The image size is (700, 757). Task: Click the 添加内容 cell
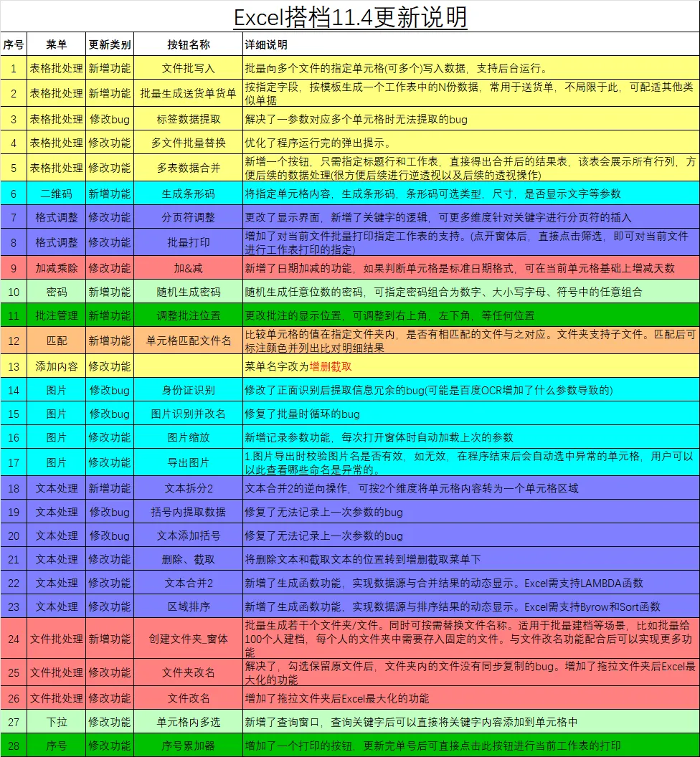click(56, 366)
